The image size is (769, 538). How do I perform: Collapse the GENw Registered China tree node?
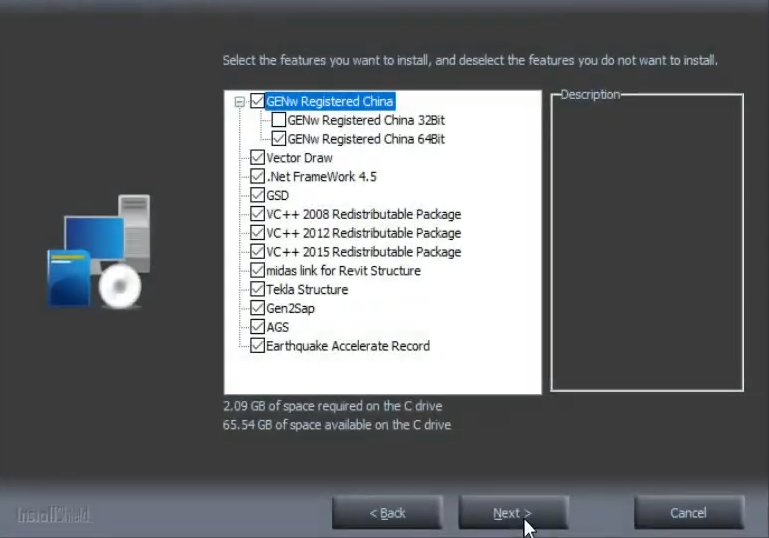coord(239,102)
